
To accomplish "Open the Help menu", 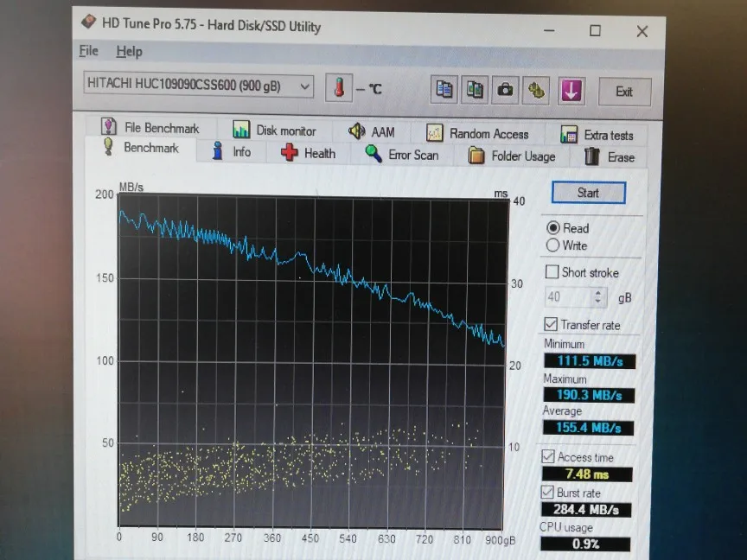I will tap(129, 52).
